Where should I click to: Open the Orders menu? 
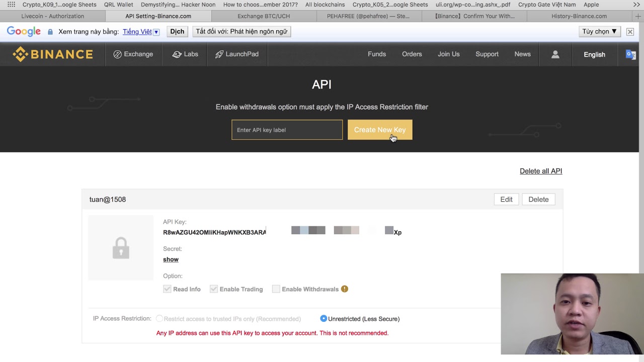pos(412,54)
